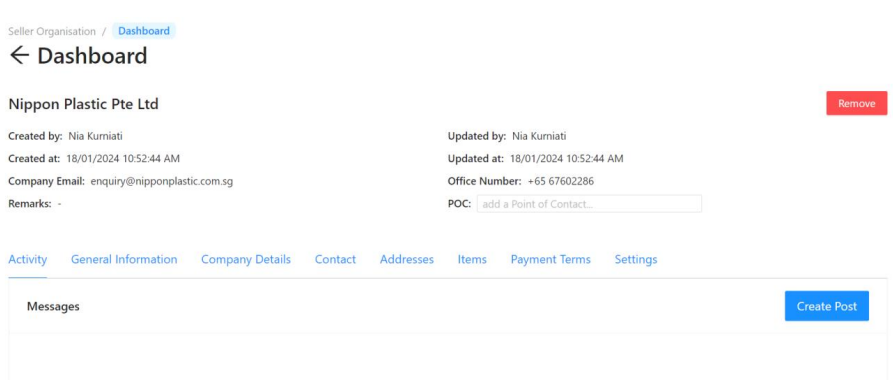893x382 pixels.
Task: Select the Dashboard breadcrumb
Action: pyautogui.click(x=144, y=31)
